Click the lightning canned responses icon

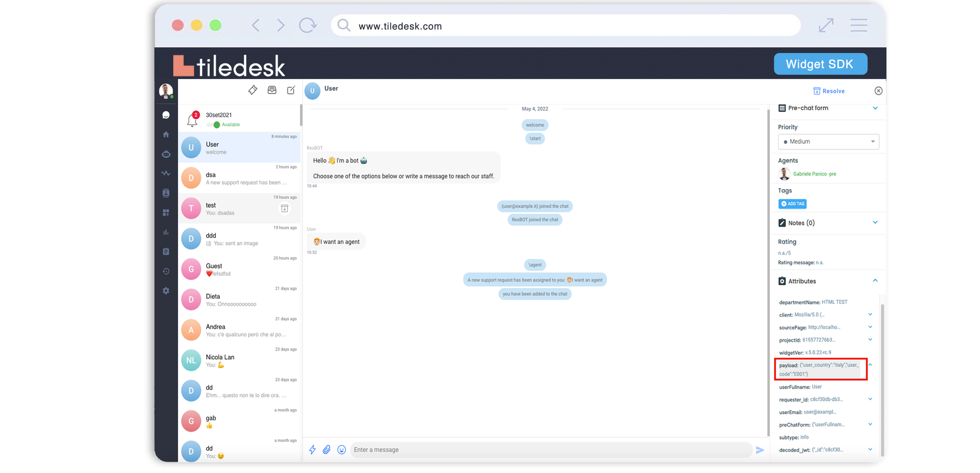tap(312, 450)
